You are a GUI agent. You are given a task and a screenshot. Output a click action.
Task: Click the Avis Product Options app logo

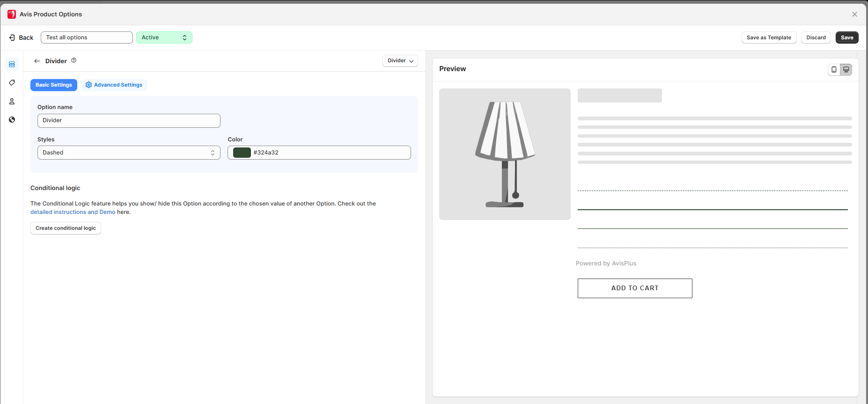12,14
